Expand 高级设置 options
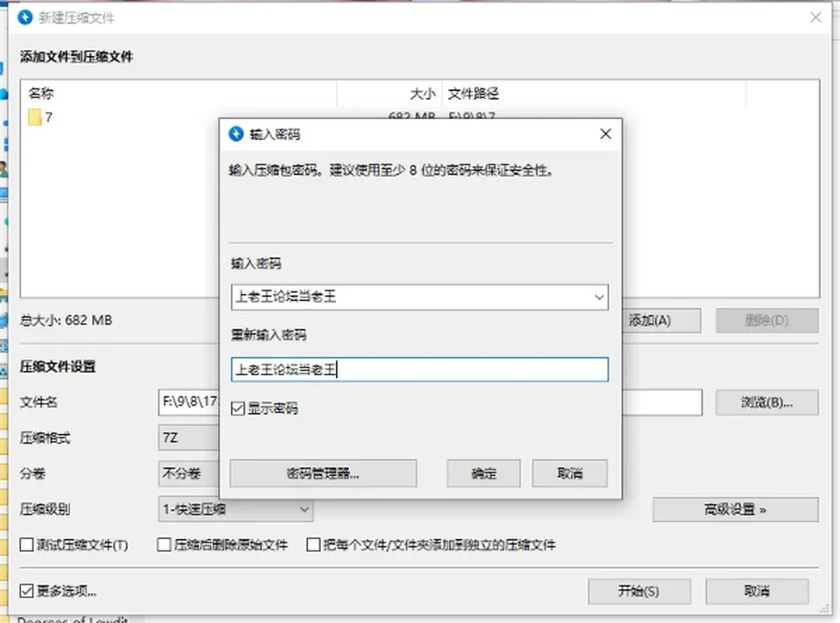 (736, 509)
